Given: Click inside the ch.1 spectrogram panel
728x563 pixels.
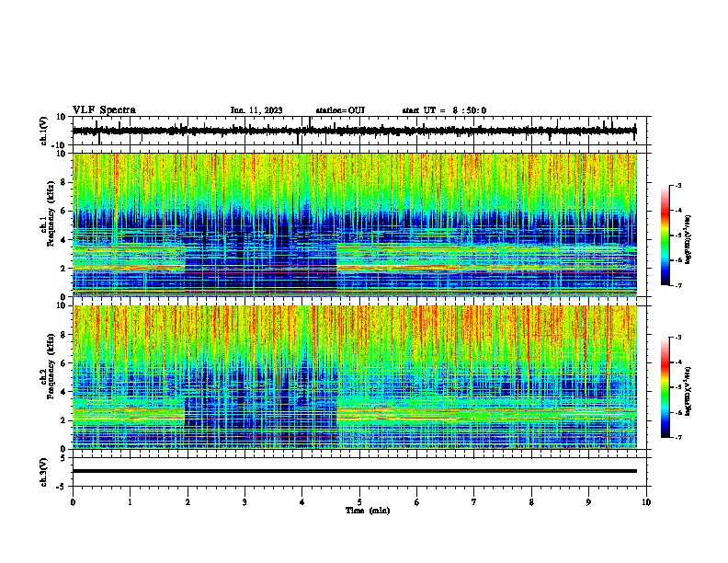Looking at the screenshot, I should point(355,224).
